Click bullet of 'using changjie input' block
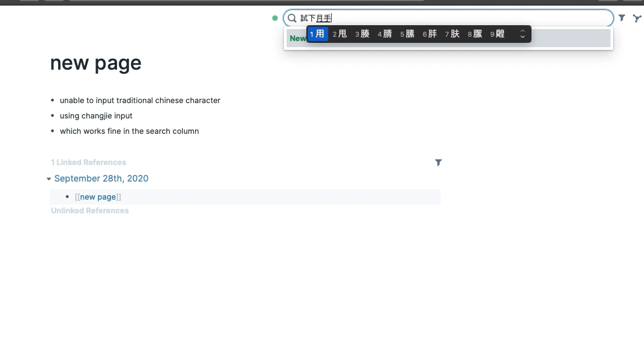Screen dimensions: 644x357 [x=52, y=116]
